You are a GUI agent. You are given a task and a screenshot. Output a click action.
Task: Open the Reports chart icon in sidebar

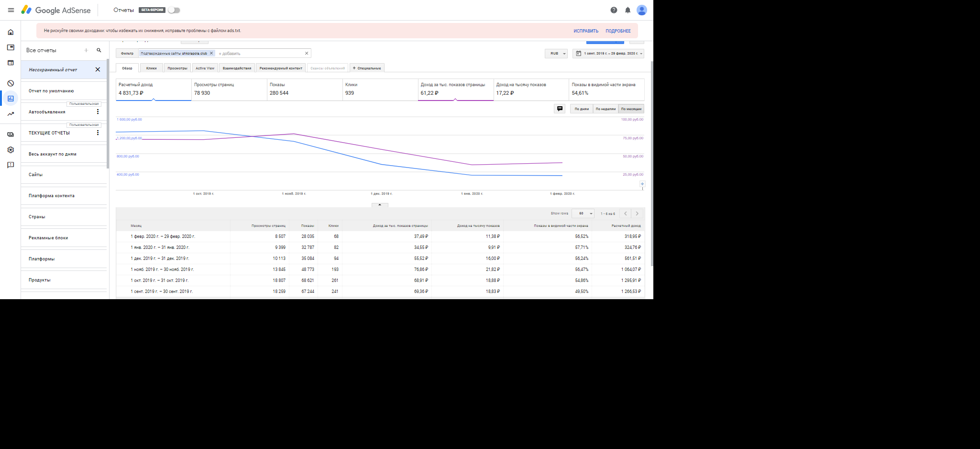(x=11, y=99)
